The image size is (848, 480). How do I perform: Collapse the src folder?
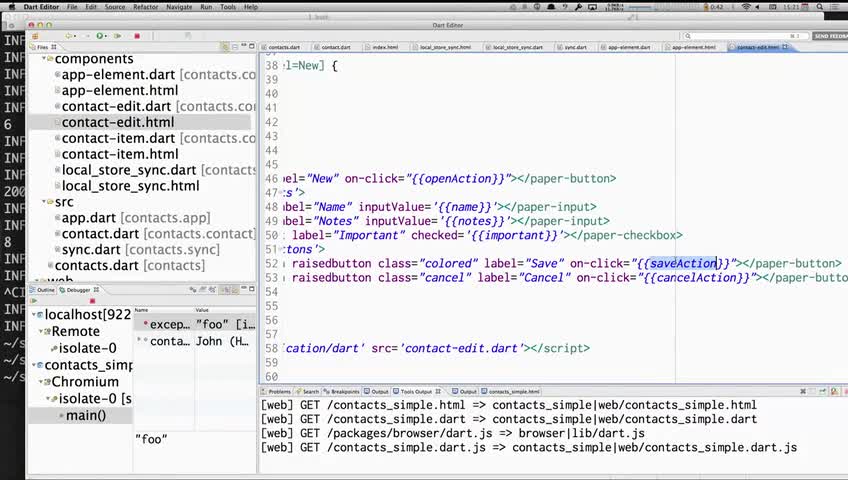tap(44, 202)
